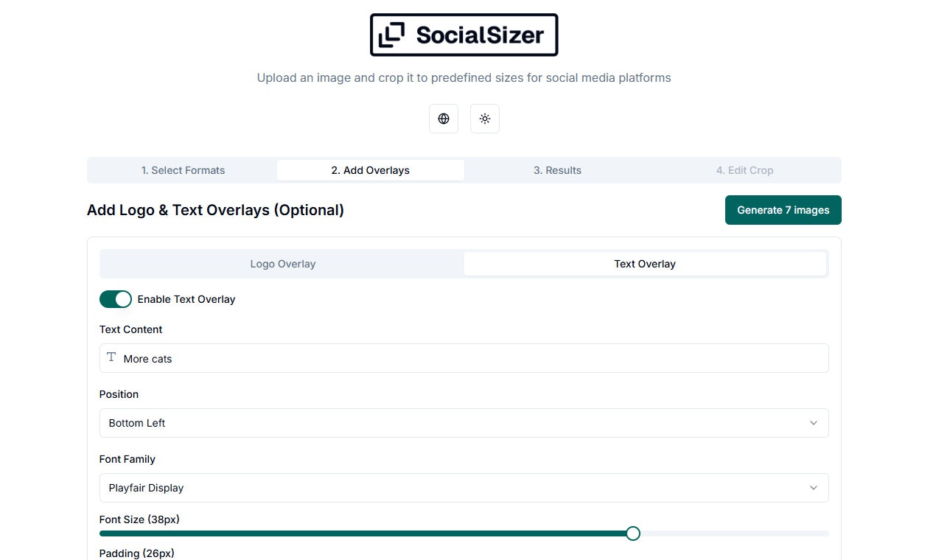This screenshot has width=936, height=560.
Task: Select the 2. Add Overlays step
Action: (371, 170)
